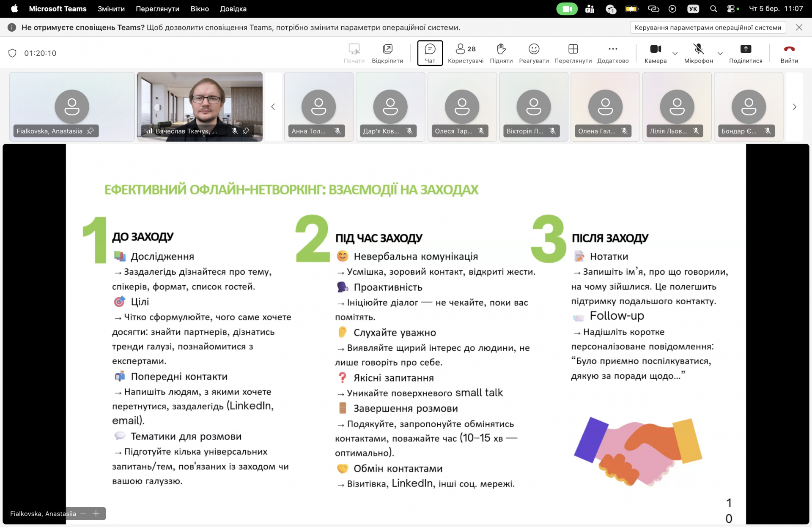Image resolution: width=812 pixels, height=527 pixels.
Task: Leave the meeting with Вийти button
Action: click(789, 53)
